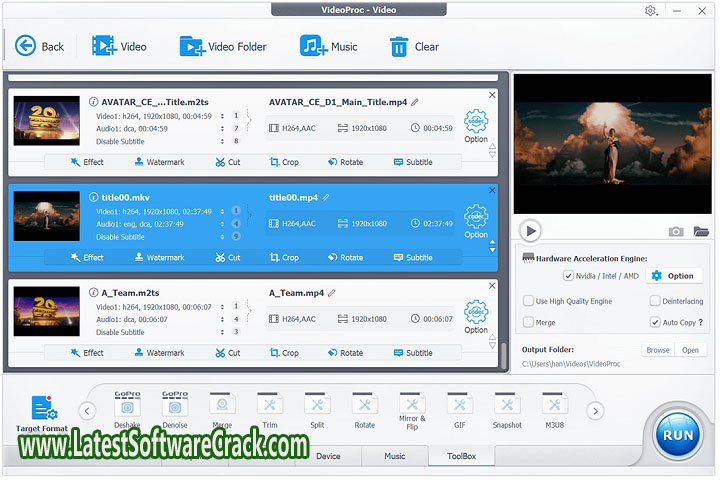Click Browse for output folder
The image size is (720, 480).
657,350
